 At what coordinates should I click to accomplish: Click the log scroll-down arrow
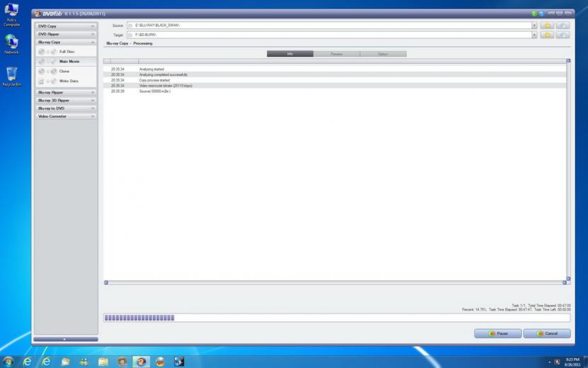click(x=568, y=279)
